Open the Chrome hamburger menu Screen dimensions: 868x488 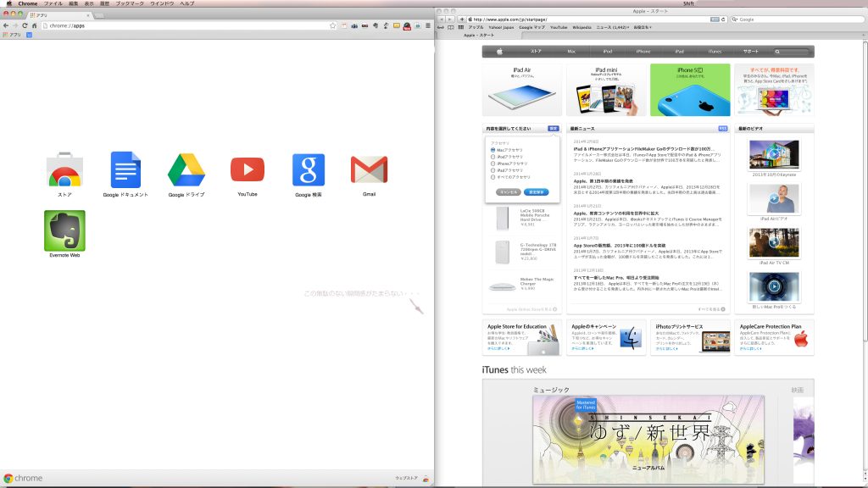click(428, 25)
